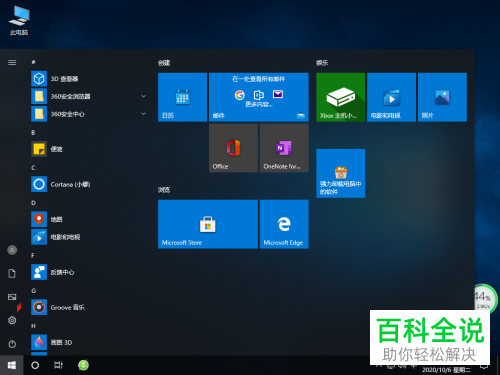Open the 3D Viewer app
The height and width of the screenshot is (375, 500).
pyautogui.click(x=88, y=79)
